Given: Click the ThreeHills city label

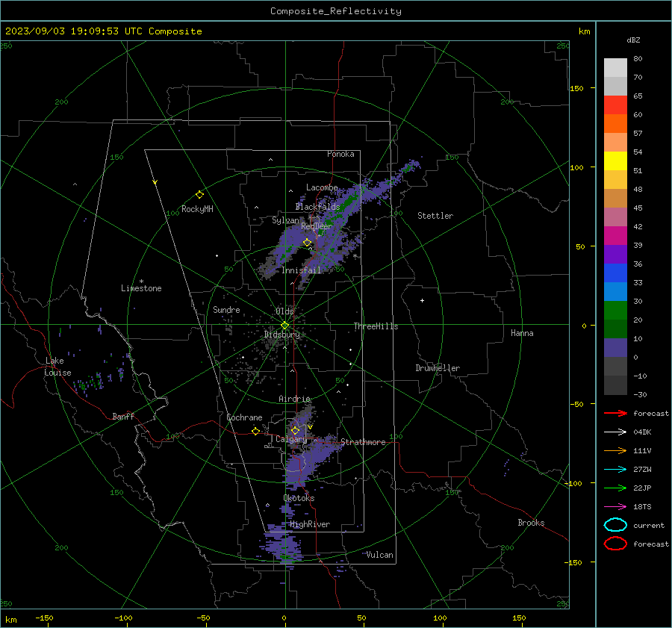Looking at the screenshot, I should (x=376, y=326).
